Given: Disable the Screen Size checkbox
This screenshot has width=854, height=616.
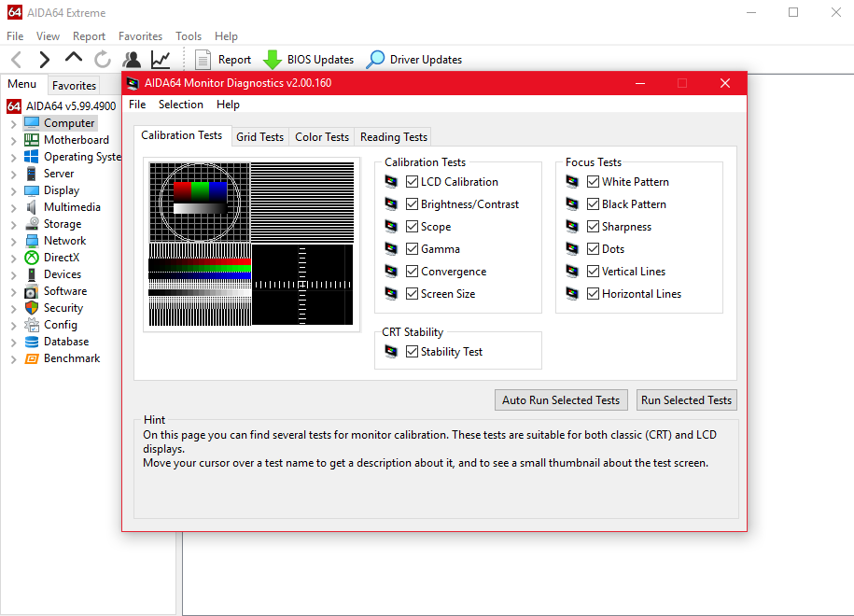Looking at the screenshot, I should (413, 294).
